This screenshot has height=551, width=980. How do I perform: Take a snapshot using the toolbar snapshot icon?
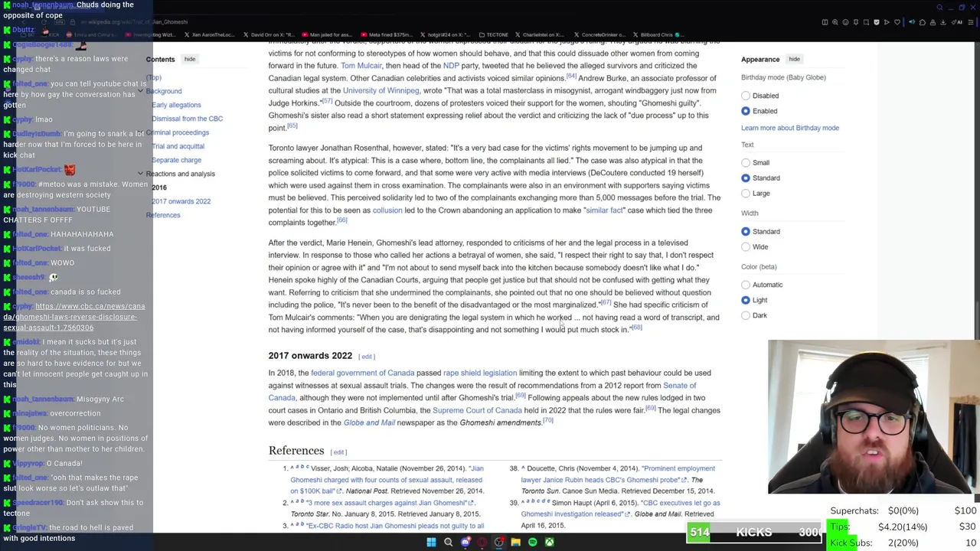[866, 22]
